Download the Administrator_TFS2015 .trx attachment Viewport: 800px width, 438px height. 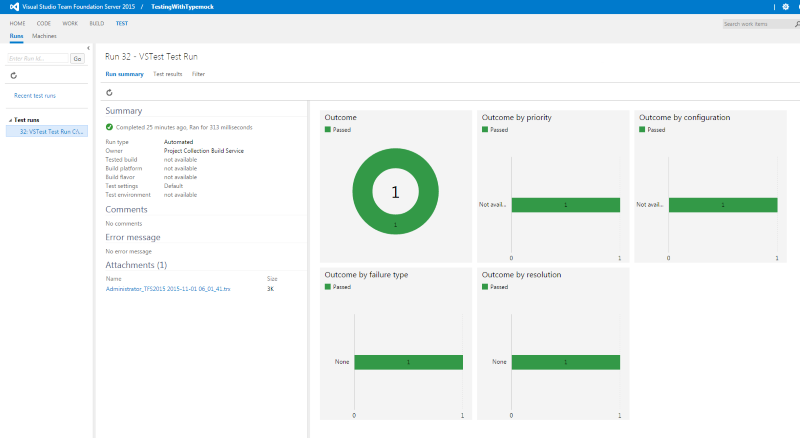[168, 289]
